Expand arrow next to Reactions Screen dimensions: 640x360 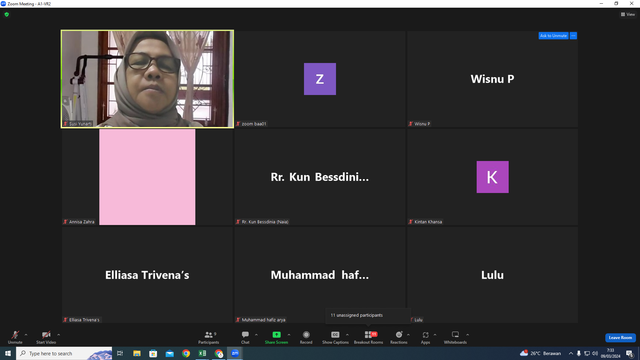coord(409,335)
